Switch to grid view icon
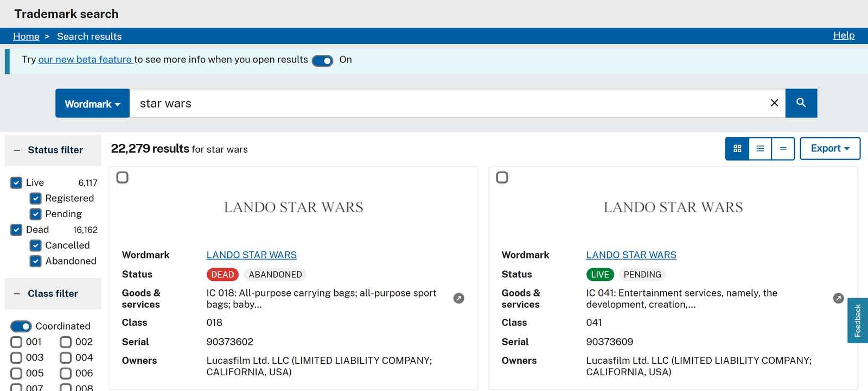The image size is (868, 391). tap(737, 149)
